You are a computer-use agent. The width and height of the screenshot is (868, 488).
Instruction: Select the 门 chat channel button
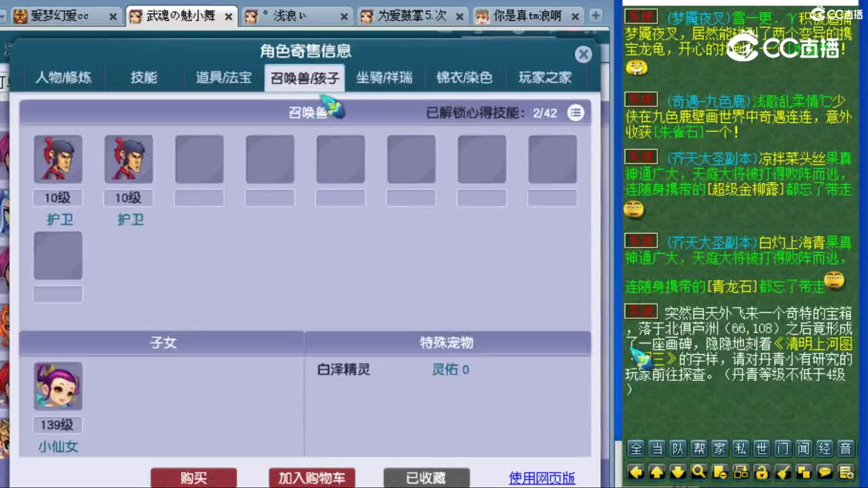tap(783, 449)
